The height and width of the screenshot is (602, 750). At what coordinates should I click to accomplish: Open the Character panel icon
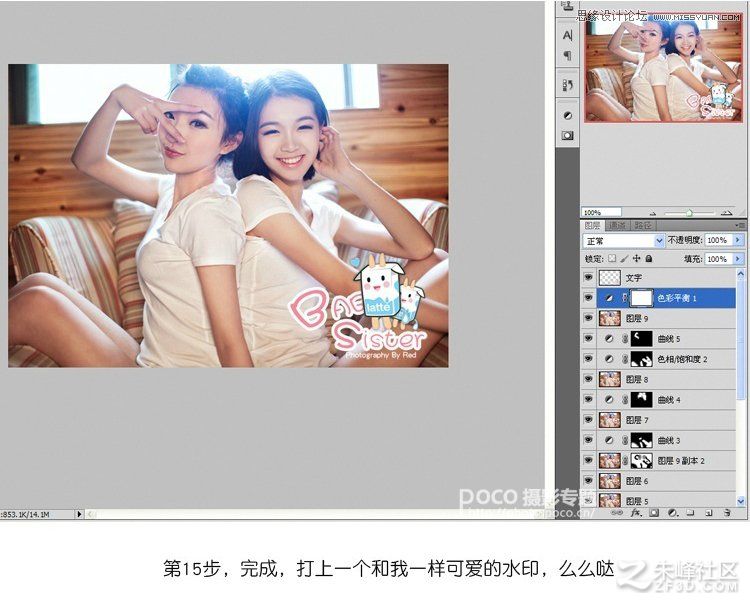tap(567, 35)
